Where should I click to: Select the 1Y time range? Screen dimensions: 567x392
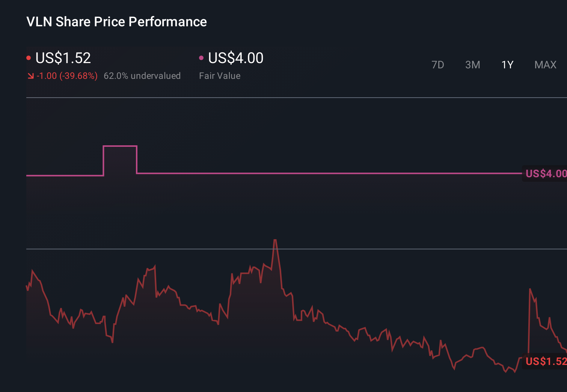507,65
